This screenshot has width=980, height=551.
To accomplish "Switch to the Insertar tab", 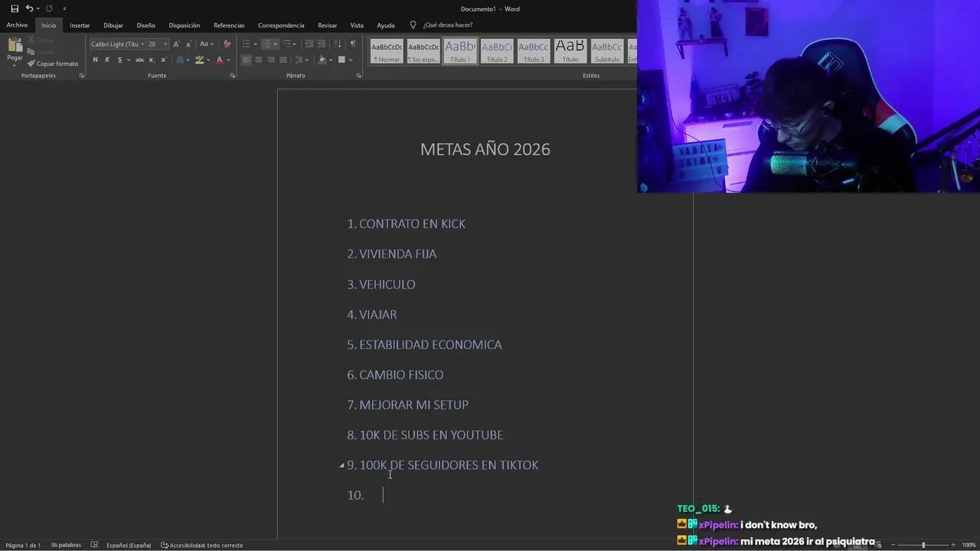I will coord(80,25).
